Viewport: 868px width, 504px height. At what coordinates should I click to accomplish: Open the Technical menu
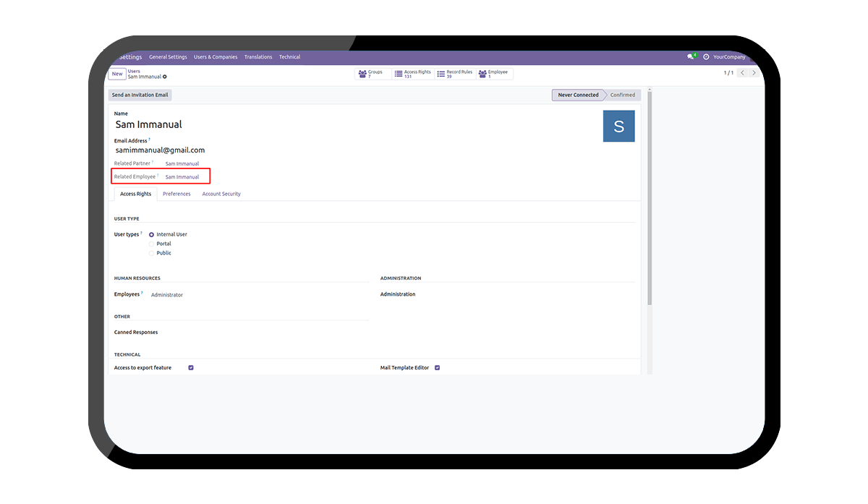point(289,57)
